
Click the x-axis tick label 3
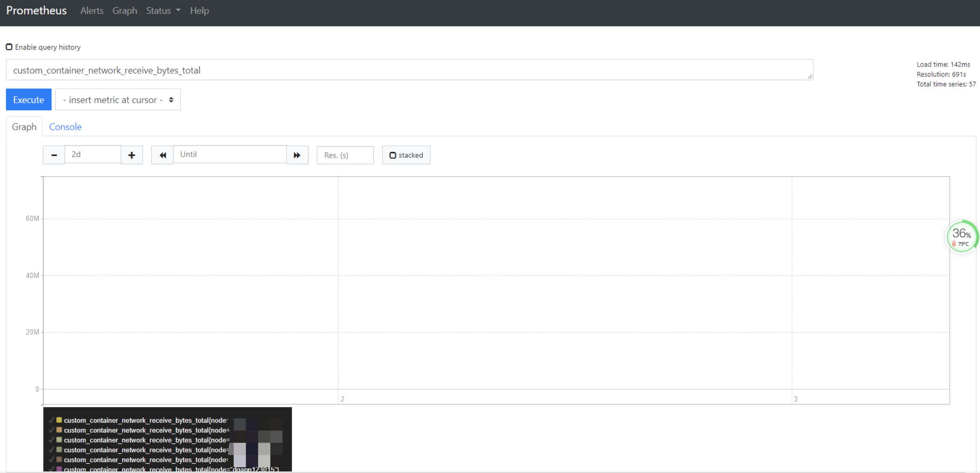pyautogui.click(x=796, y=399)
